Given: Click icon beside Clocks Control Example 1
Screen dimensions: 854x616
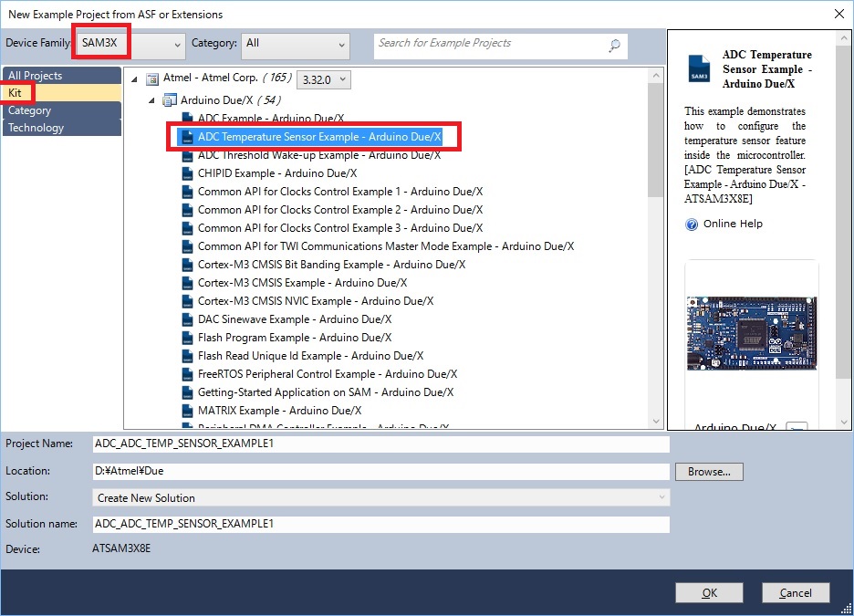Looking at the screenshot, I should 187,193.
